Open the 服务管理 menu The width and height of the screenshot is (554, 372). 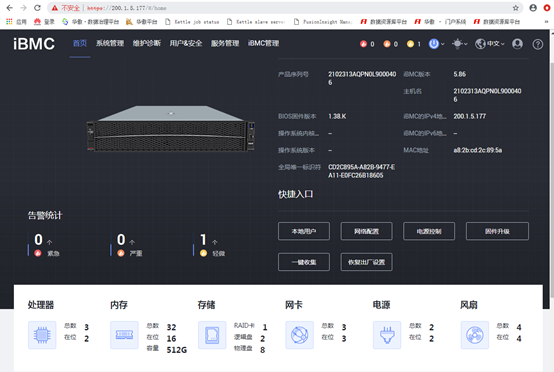pyautogui.click(x=225, y=43)
